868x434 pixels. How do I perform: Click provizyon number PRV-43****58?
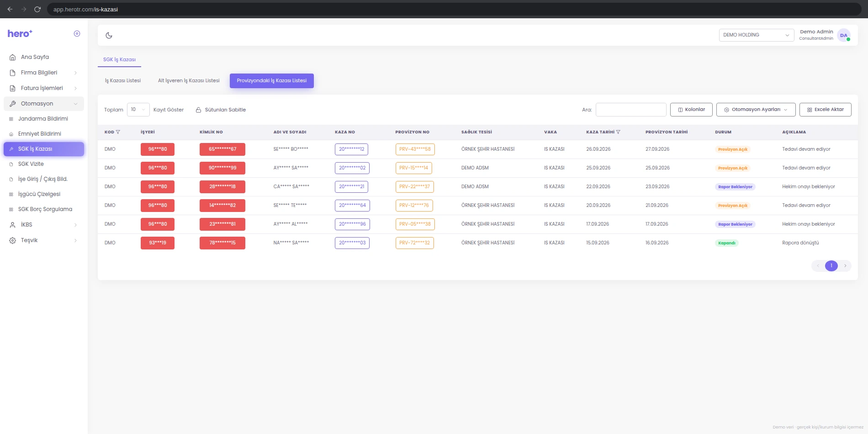(x=415, y=149)
